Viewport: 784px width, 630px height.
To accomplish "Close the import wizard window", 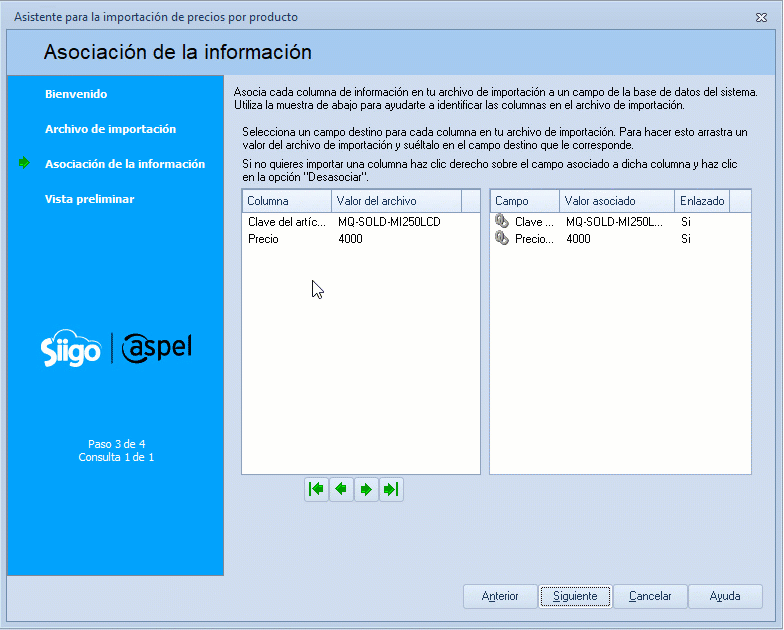I will click(x=762, y=17).
